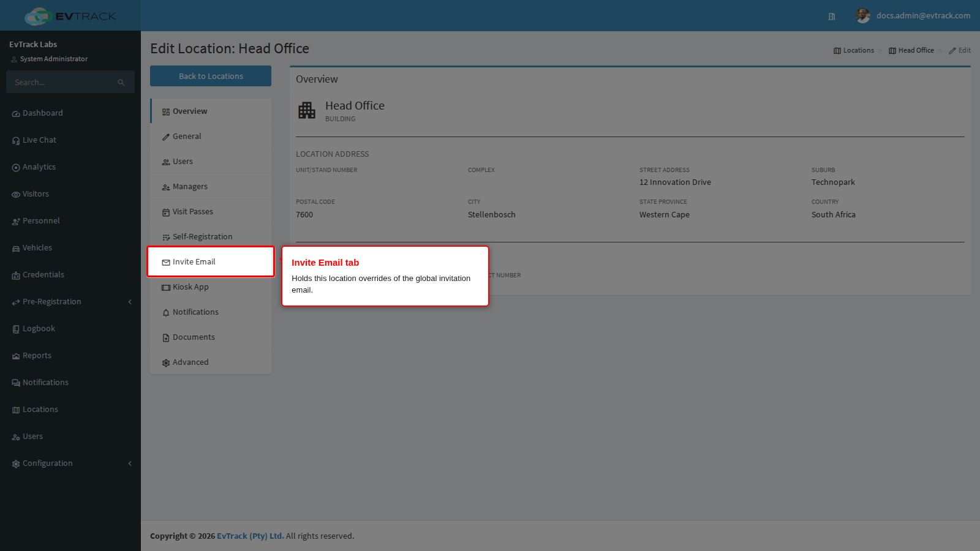The width and height of the screenshot is (980, 551).
Task: Click the city value 'Stellenbosch'
Action: tap(492, 215)
